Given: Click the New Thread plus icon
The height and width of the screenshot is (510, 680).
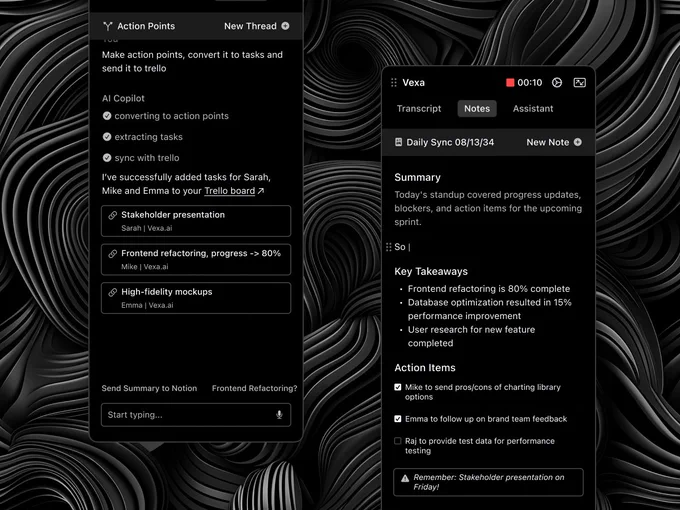Looking at the screenshot, I should pyautogui.click(x=285, y=26).
